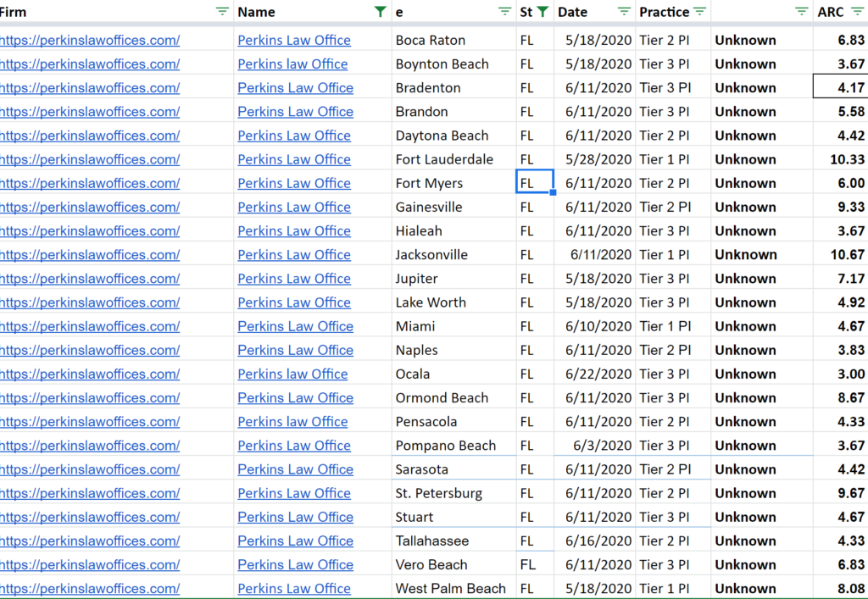Select the 'Fort Myers' cell
The height and width of the screenshot is (599, 868).
click(x=454, y=183)
